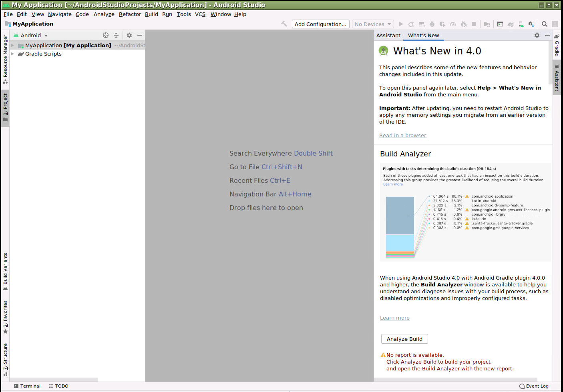Toggle the Build Variants side tab
Screen dimensions: 563x392
point(5,272)
